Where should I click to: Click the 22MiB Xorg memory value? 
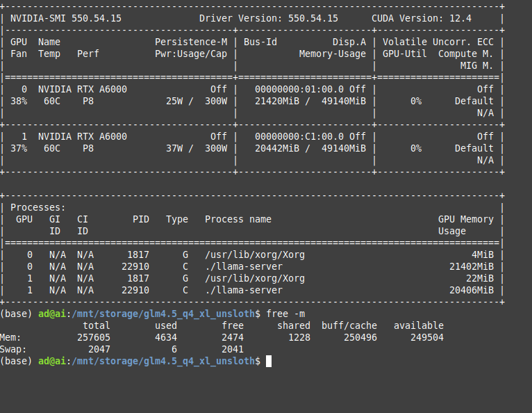point(480,279)
